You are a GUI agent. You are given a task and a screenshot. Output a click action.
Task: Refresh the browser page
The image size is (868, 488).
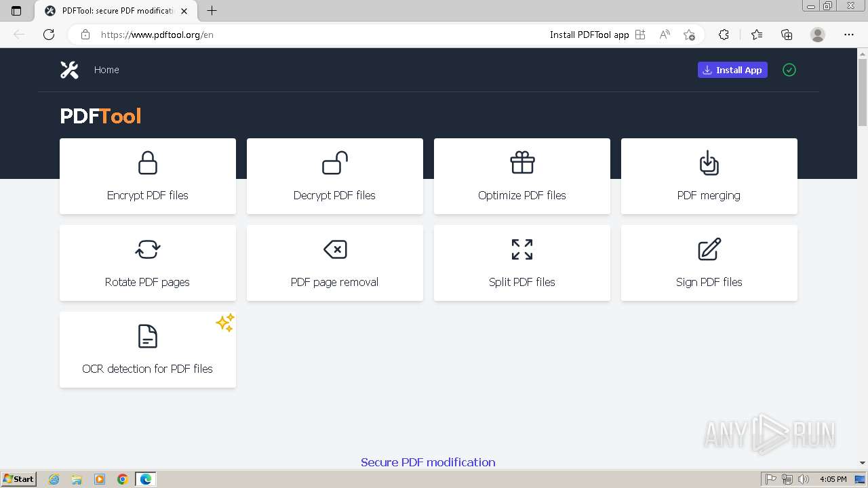point(49,35)
